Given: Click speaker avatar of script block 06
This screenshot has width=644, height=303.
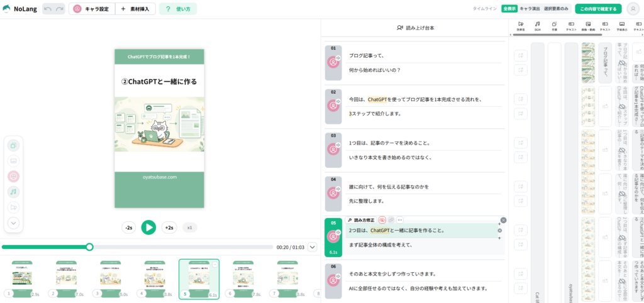Looking at the screenshot, I should pyautogui.click(x=333, y=280).
